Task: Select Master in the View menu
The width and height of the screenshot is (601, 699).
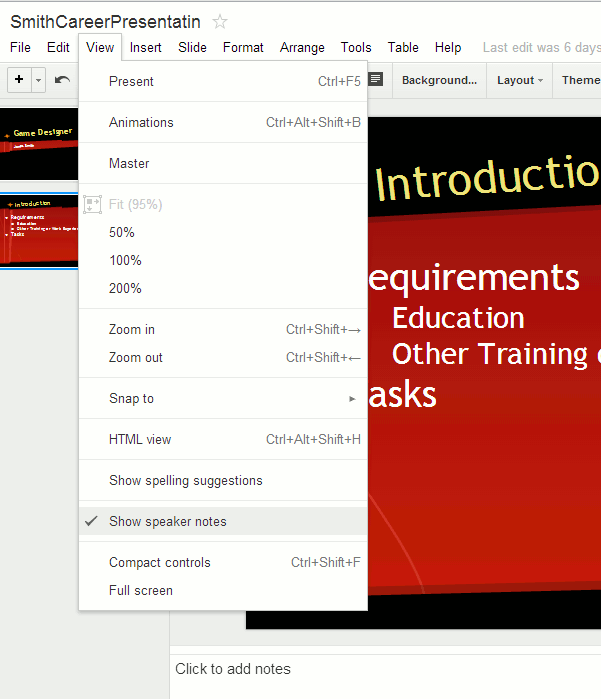Action: [223, 164]
